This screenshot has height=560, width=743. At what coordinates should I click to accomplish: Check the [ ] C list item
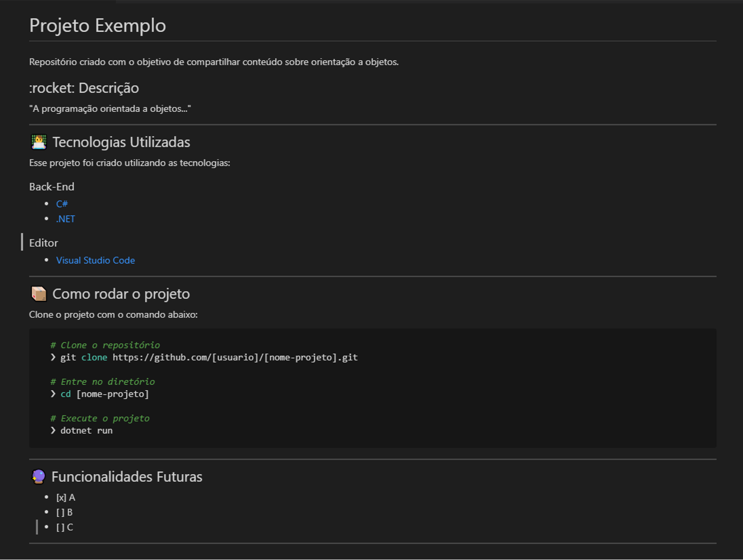(x=64, y=527)
